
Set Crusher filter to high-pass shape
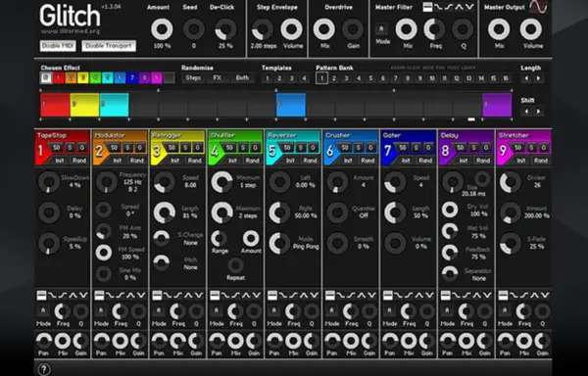351,296
